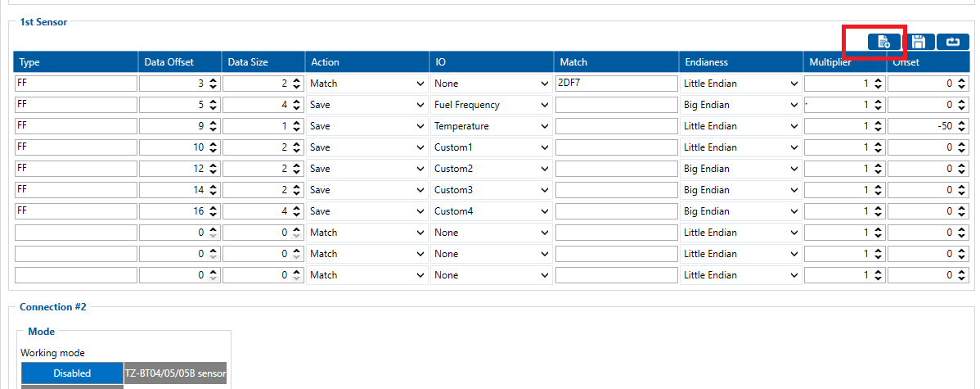Select TZ-BT04/05/05B sensor working mode
980x389 pixels.
pyautogui.click(x=175, y=373)
